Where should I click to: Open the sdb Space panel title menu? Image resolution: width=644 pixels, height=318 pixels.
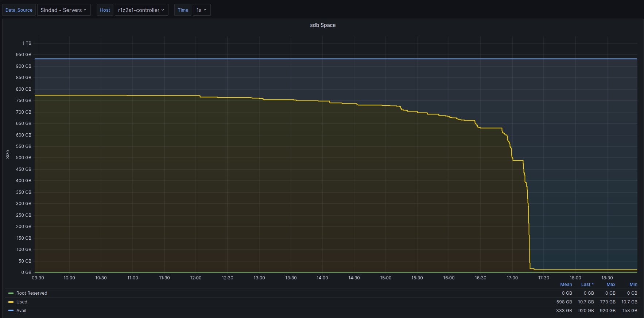tap(322, 25)
